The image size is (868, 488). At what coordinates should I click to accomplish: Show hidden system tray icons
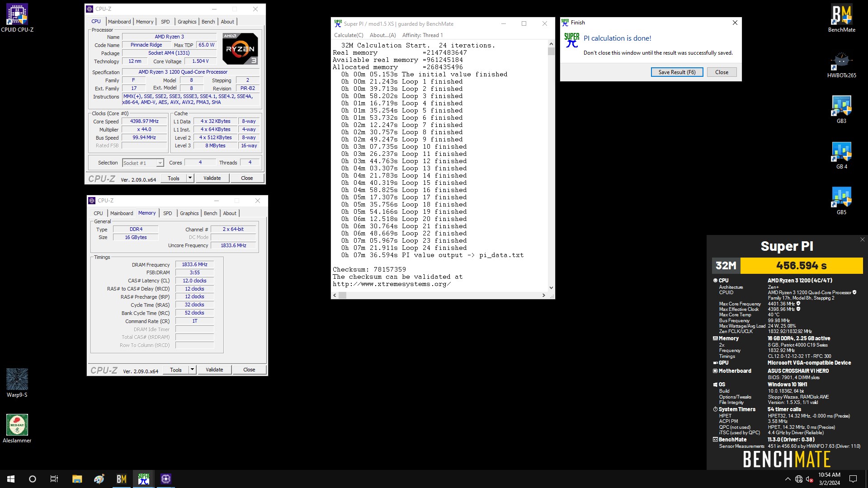pyautogui.click(x=788, y=479)
